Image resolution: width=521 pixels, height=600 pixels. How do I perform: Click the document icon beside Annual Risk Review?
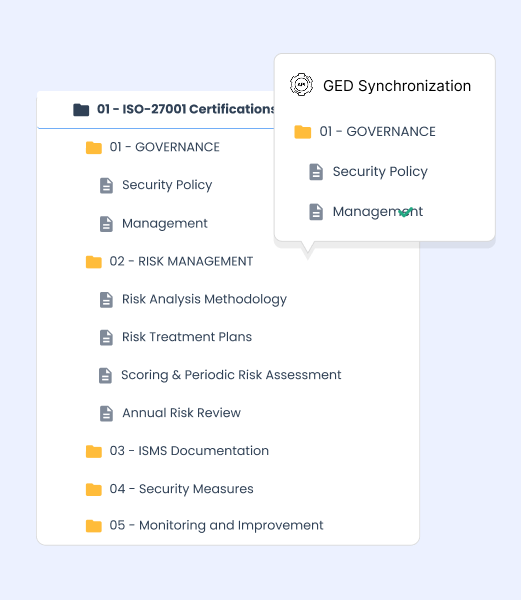click(106, 414)
